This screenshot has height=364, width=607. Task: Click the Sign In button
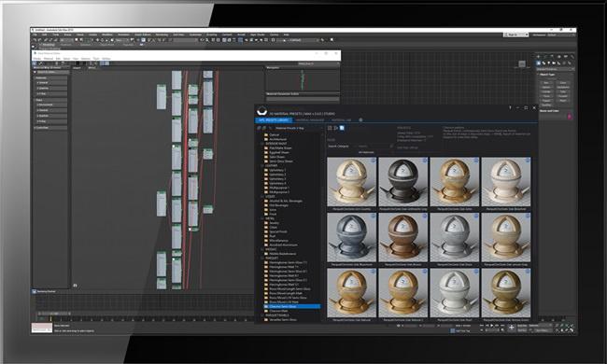click(516, 35)
